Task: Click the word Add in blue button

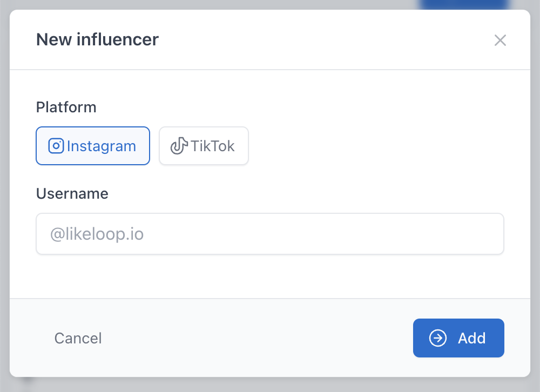Action: tap(472, 338)
